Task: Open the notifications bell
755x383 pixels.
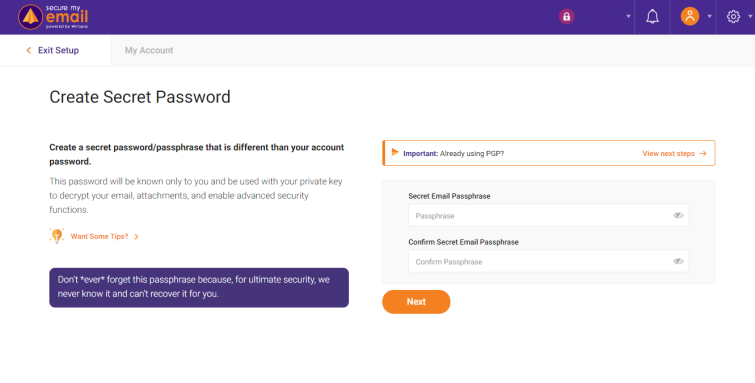Action: [x=652, y=16]
